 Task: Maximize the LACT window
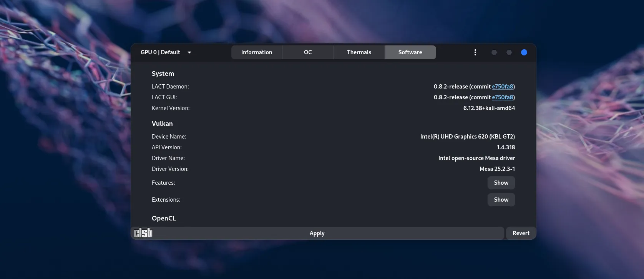coord(509,52)
